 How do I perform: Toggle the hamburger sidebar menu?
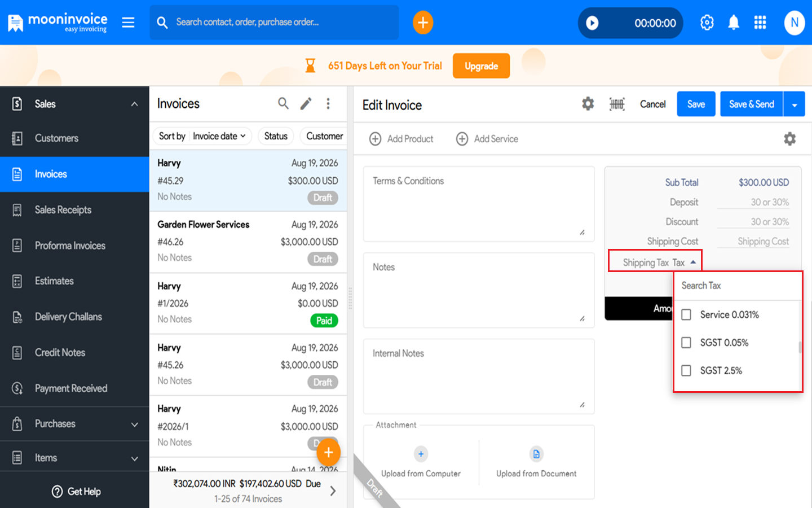tap(129, 23)
